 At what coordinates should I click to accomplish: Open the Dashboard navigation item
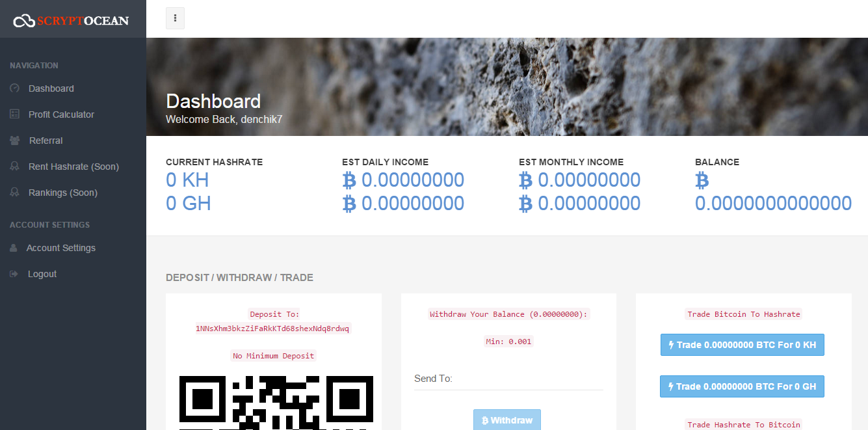point(51,88)
